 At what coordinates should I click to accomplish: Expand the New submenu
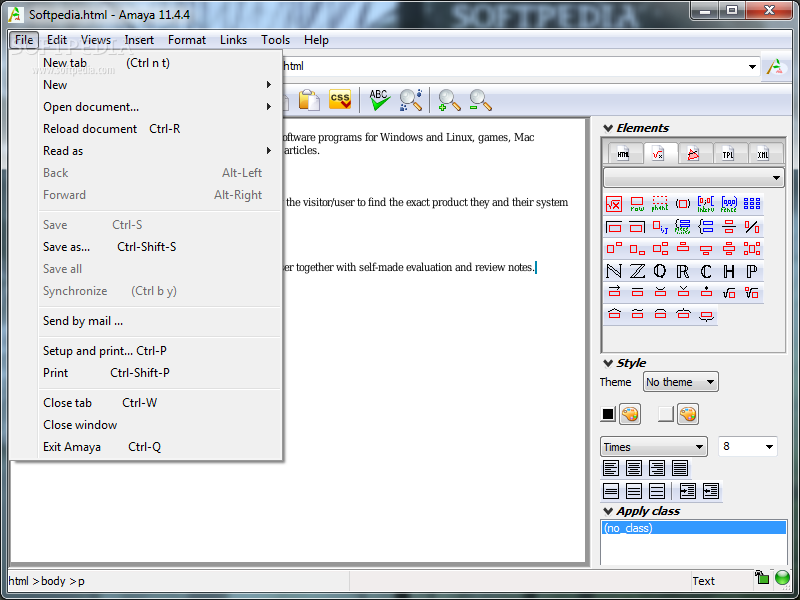tap(160, 85)
